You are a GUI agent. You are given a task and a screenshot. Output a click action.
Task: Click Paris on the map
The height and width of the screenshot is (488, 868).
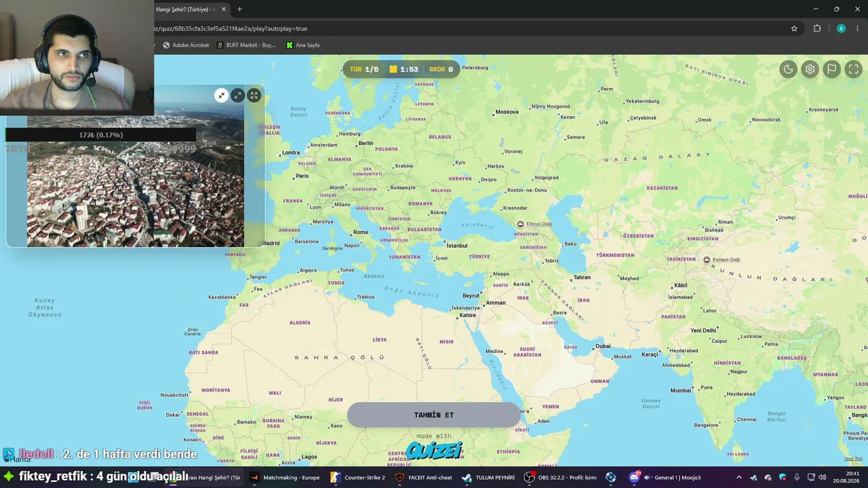coord(302,176)
